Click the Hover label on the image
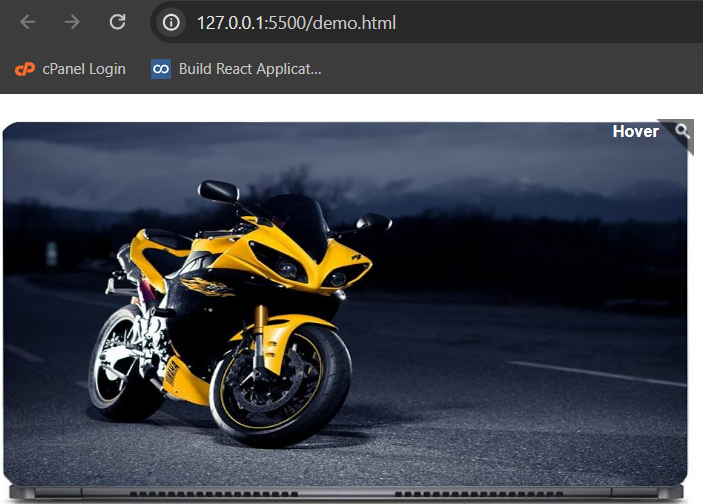 coord(635,131)
